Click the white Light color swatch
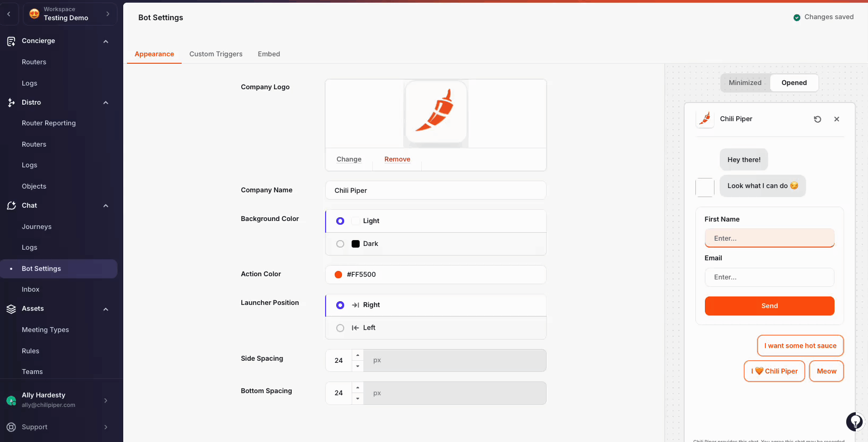 point(355,221)
